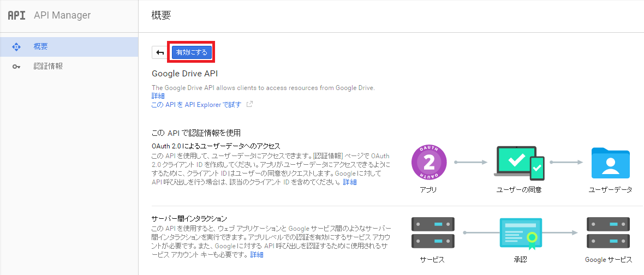Click the API logo icon
Image resolution: width=644 pixels, height=275 pixels.
[x=16, y=16]
